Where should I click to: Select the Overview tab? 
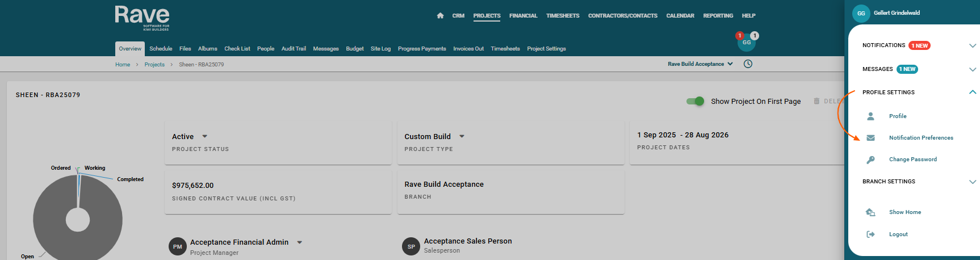[x=130, y=49]
